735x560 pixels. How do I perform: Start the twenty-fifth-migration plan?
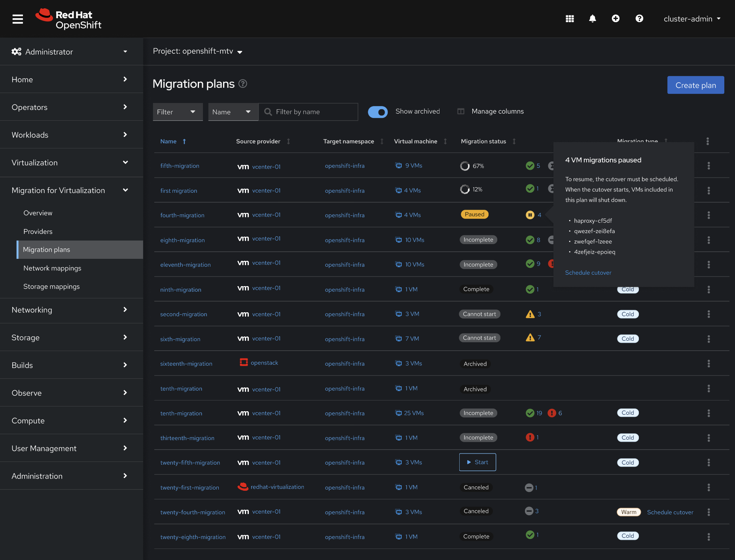(477, 462)
